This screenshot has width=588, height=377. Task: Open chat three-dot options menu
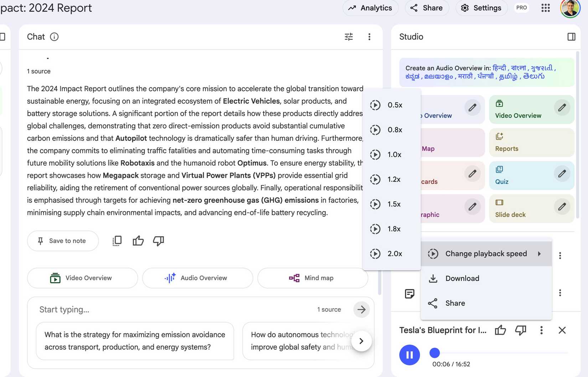369,37
